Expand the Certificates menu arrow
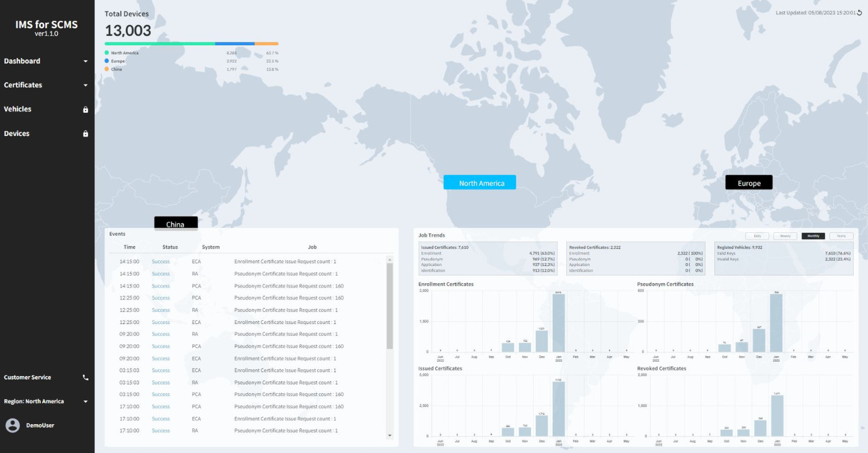This screenshot has width=868, height=453. coord(86,86)
